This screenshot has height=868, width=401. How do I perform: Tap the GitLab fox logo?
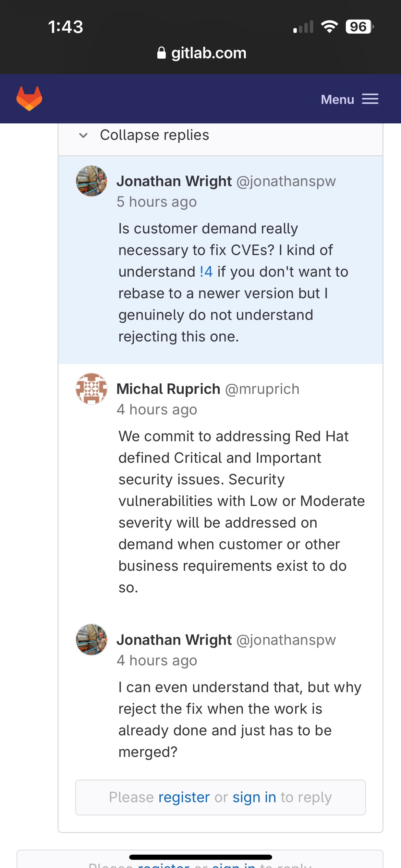29,99
